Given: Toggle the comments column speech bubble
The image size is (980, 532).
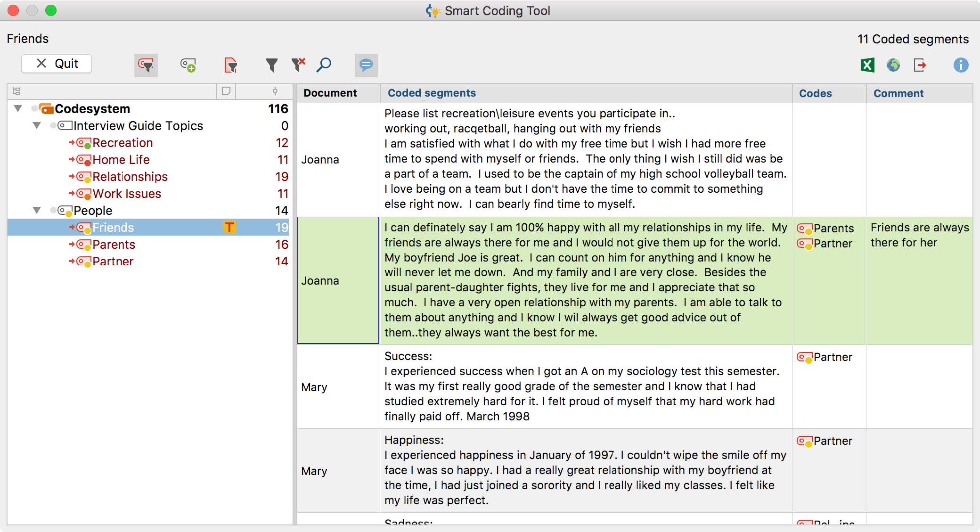Looking at the screenshot, I should [366, 65].
